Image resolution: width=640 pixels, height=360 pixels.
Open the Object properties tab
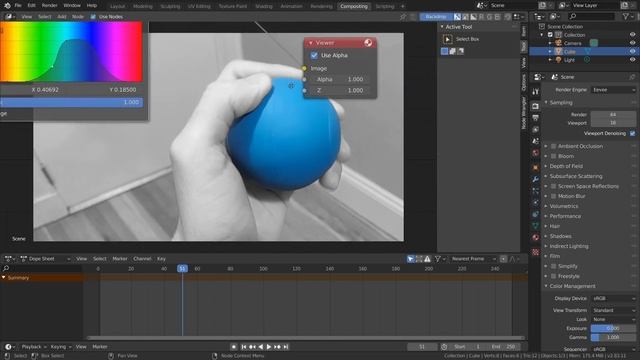click(536, 167)
